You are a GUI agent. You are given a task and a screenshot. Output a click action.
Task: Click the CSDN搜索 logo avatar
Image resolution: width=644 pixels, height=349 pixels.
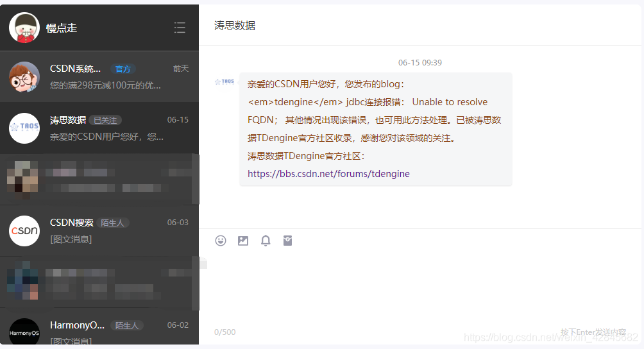coord(24,231)
